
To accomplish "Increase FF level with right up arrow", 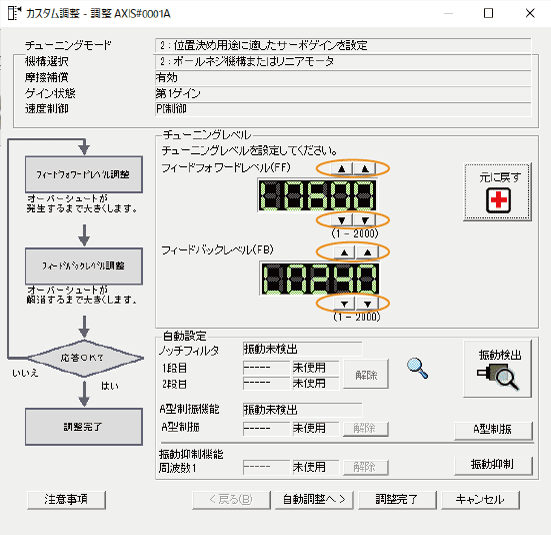I will coord(365,169).
